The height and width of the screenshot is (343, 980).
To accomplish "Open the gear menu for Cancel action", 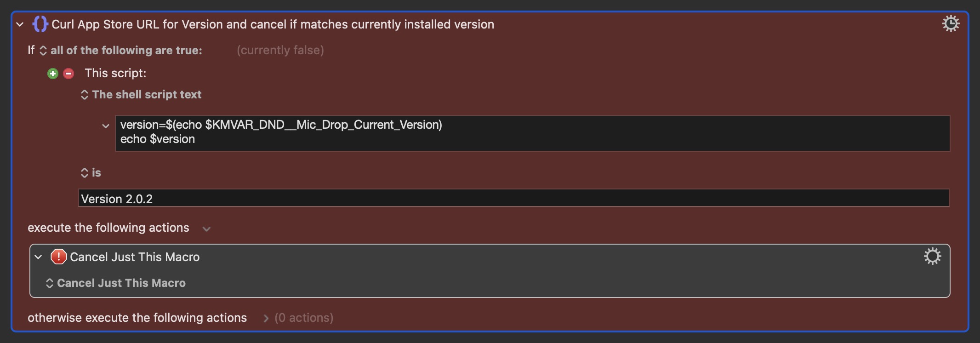I will click(932, 256).
